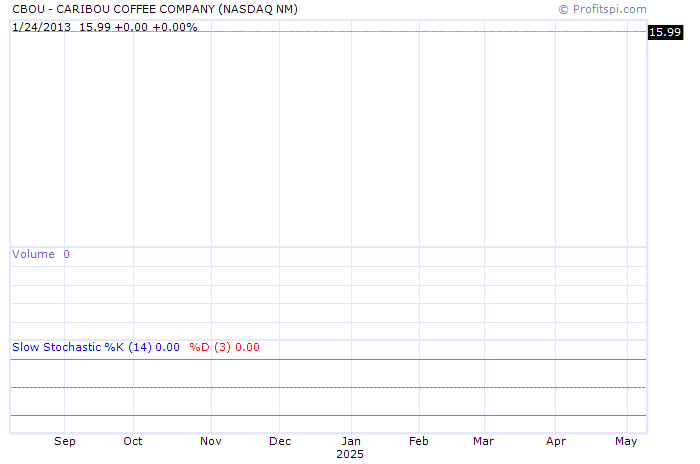700x464 pixels.
Task: Click the Feb axis label
Action: (x=419, y=441)
